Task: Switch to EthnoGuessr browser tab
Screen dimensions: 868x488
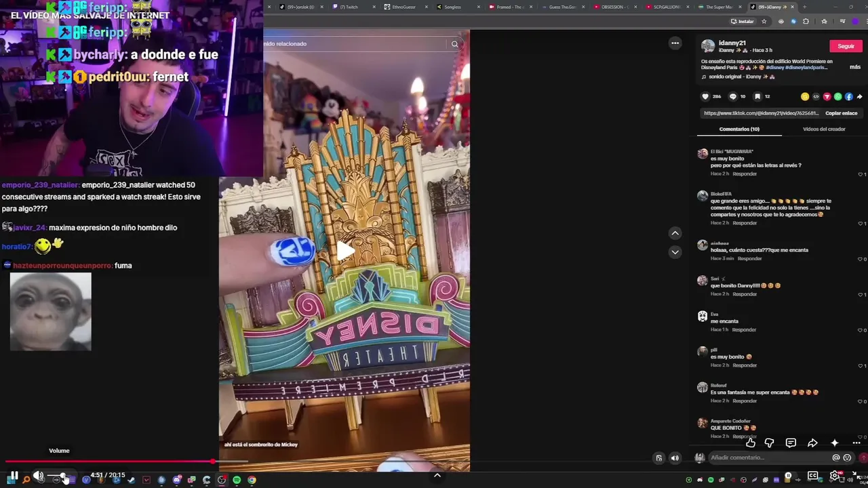Action: (x=406, y=7)
